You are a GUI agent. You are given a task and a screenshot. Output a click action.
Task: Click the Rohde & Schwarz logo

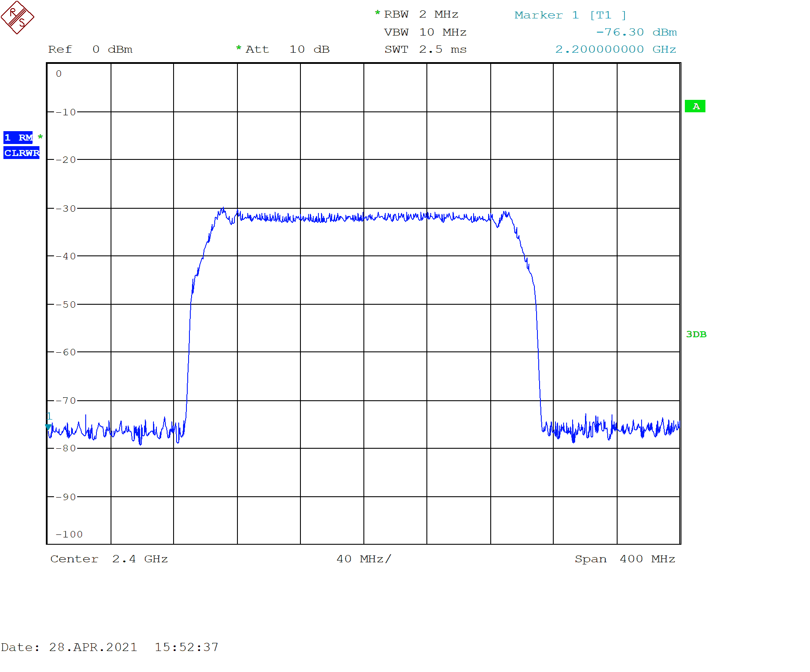tap(18, 18)
